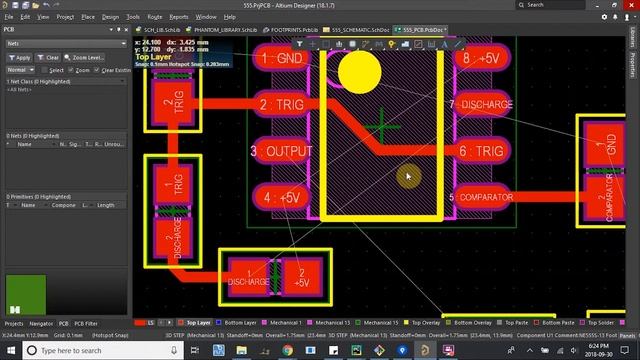
Task: Click the save icon in title bar
Action: pyautogui.click(x=15, y=5)
